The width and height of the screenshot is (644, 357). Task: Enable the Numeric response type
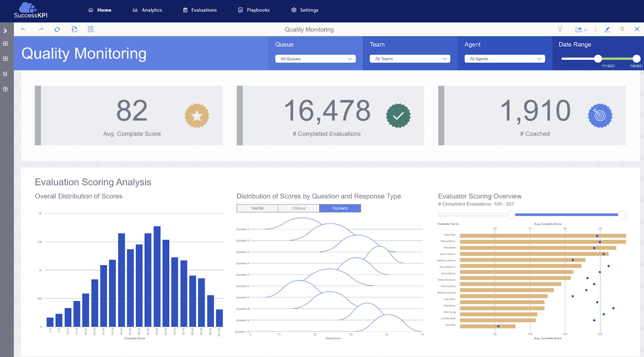point(340,208)
